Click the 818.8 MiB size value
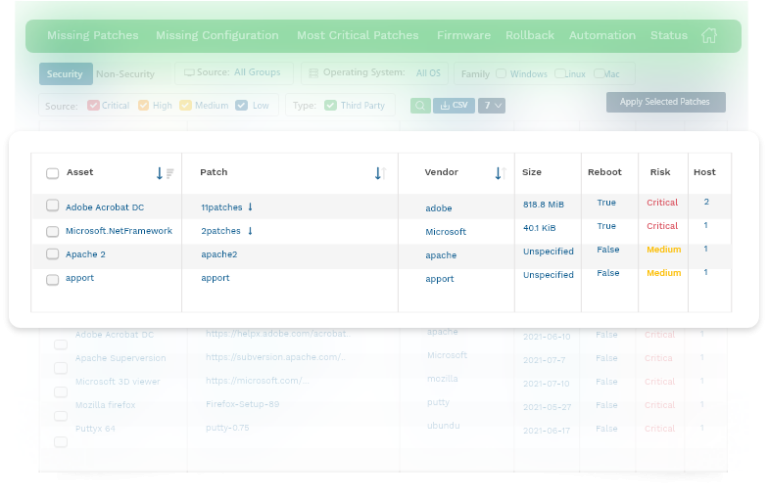Viewport: 768px width, 504px height. click(543, 204)
